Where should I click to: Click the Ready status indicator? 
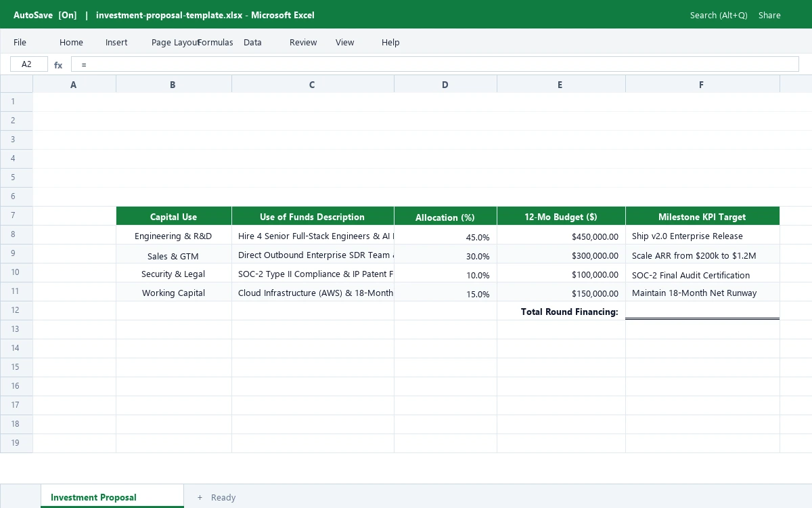pos(223,497)
